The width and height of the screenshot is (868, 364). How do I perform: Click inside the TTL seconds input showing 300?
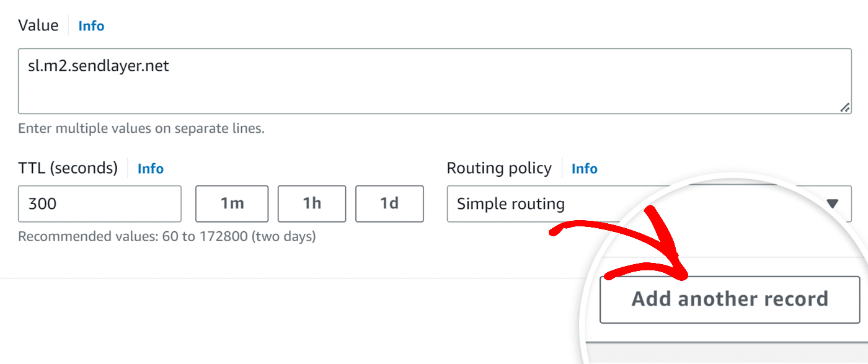(99, 203)
